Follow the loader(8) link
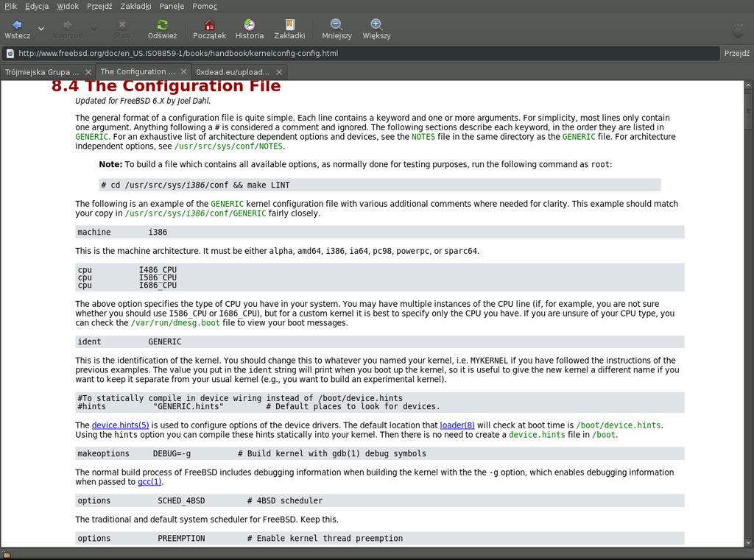The image size is (754, 560). click(x=457, y=425)
